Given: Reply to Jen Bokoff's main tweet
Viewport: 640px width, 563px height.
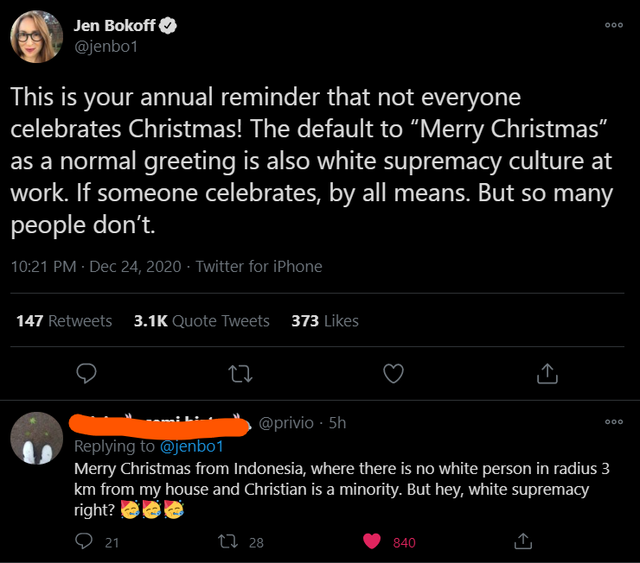Looking at the screenshot, I should (87, 373).
